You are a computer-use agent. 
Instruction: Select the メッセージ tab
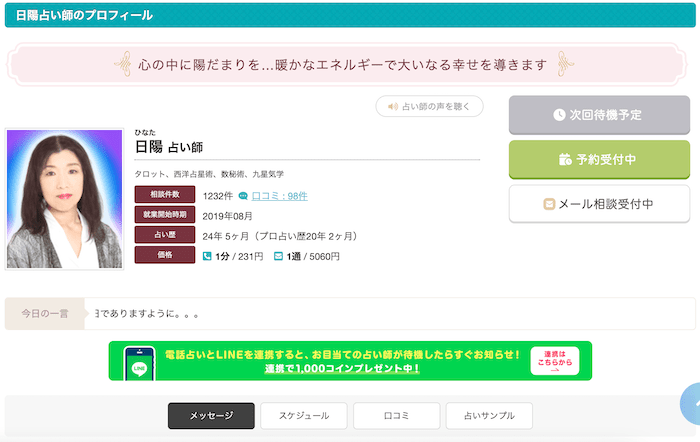coord(211,416)
